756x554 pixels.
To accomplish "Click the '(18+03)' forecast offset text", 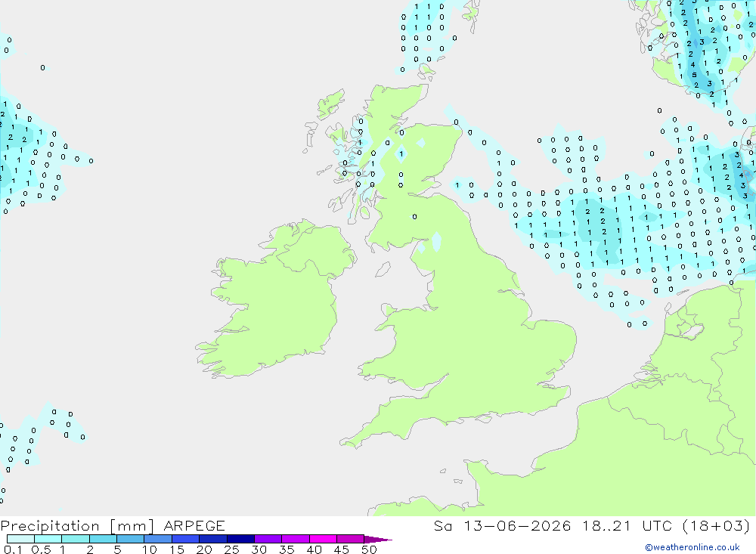I will point(717,525).
